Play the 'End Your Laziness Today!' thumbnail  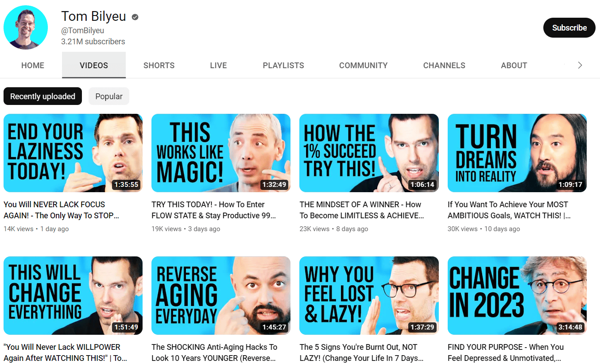[73, 153]
